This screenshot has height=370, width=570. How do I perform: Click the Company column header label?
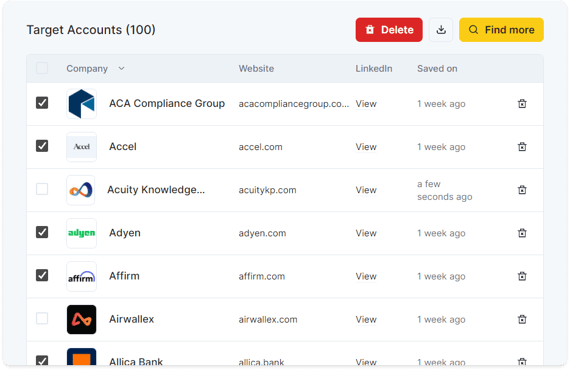point(87,69)
